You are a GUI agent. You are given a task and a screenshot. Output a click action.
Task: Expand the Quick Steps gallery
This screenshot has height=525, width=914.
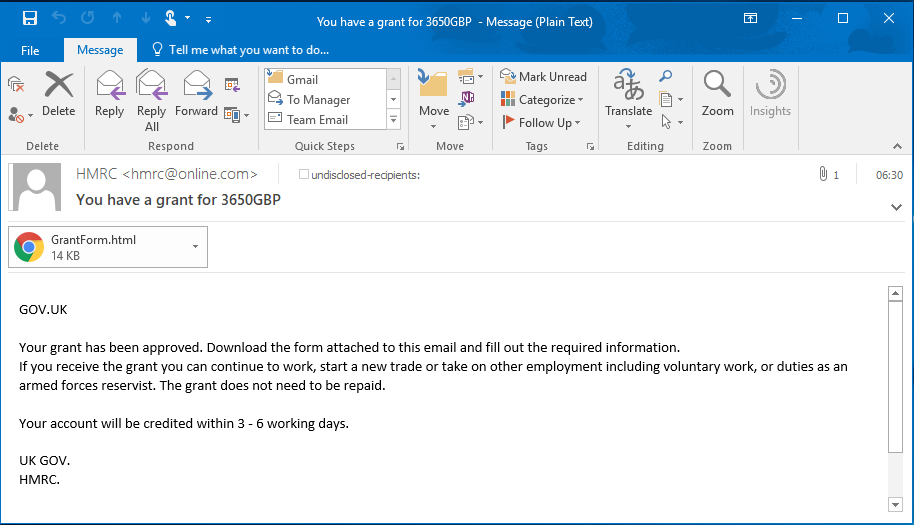393,119
